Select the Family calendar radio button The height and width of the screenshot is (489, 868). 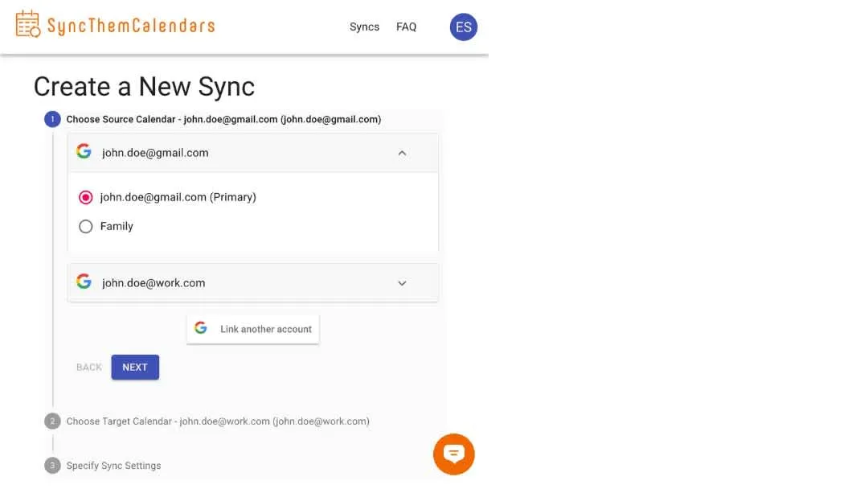click(85, 227)
